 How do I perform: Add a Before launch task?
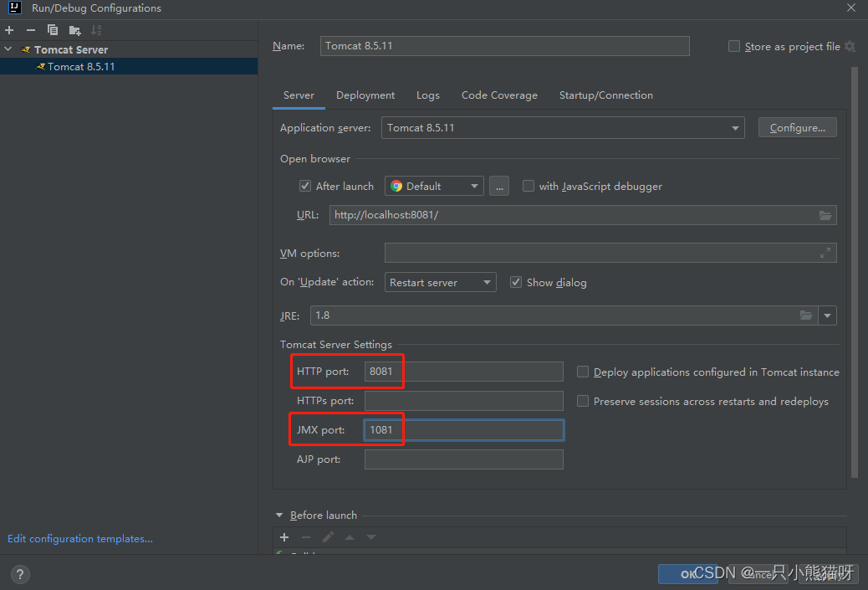[284, 536]
